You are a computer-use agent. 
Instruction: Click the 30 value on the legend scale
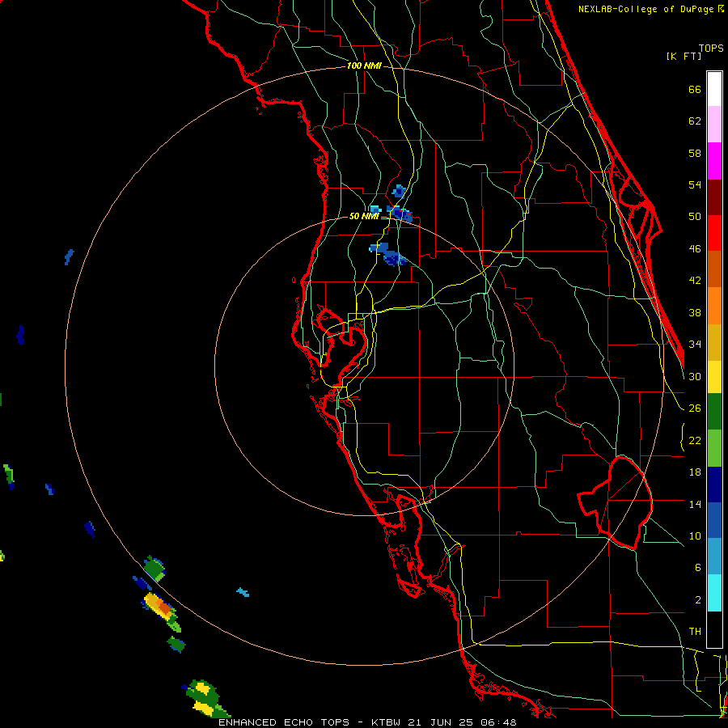click(x=695, y=376)
